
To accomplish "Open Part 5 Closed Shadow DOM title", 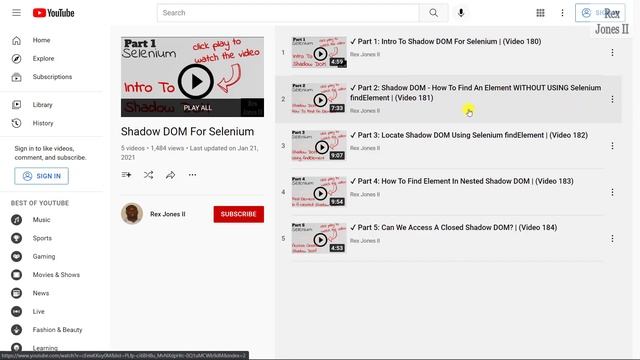I will coord(453,228).
